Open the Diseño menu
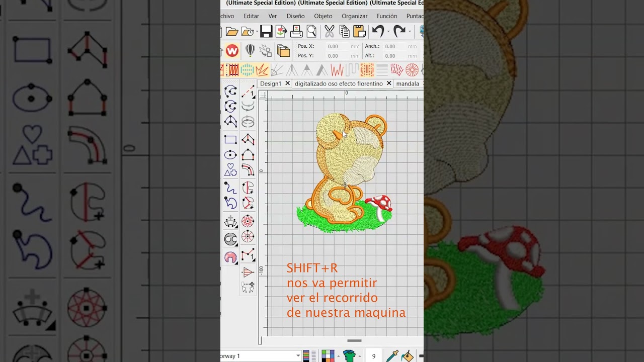Image resolution: width=644 pixels, height=362 pixels. pos(295,16)
